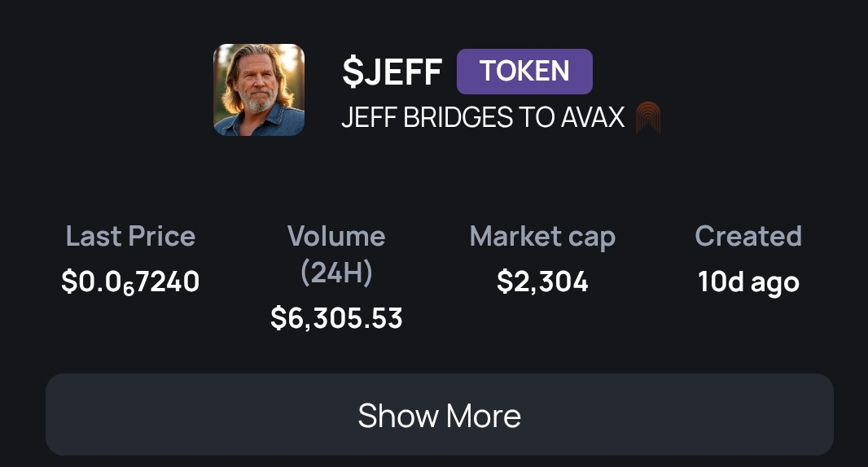Select the $6,305.53 volume value
Viewport: 868px width, 467px height.
336,318
